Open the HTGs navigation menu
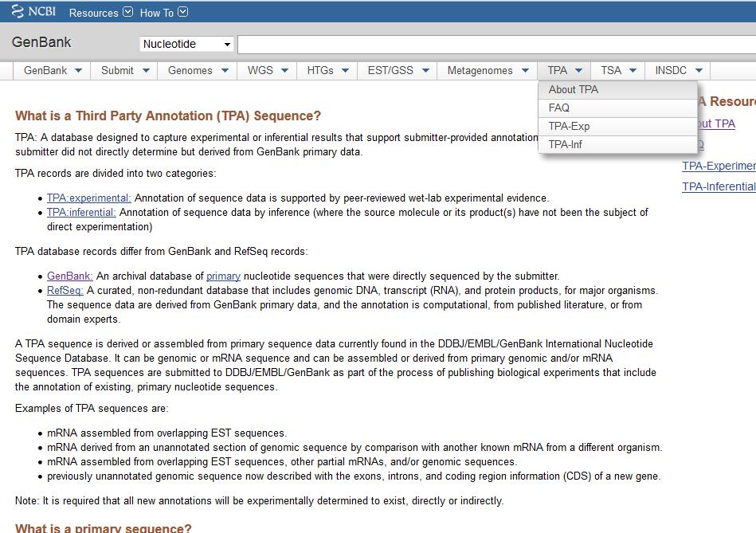The height and width of the screenshot is (533, 756). (327, 70)
